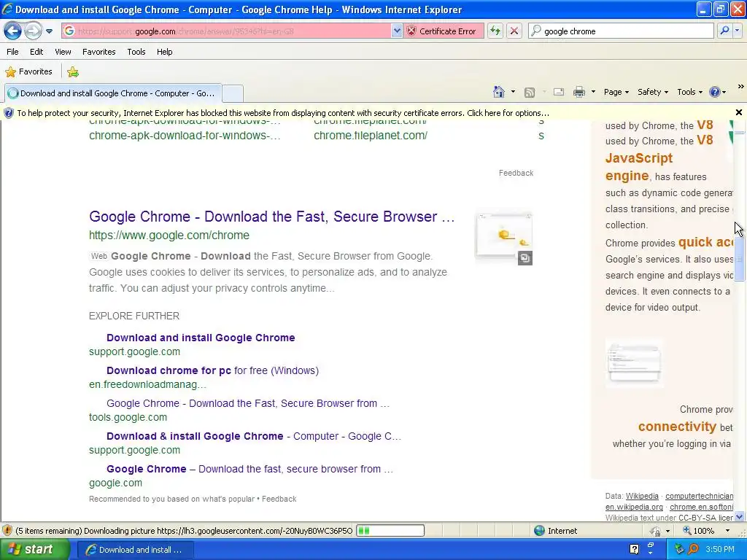Click the Read Mail icon
The width and height of the screenshot is (747, 560).
pyautogui.click(x=558, y=93)
